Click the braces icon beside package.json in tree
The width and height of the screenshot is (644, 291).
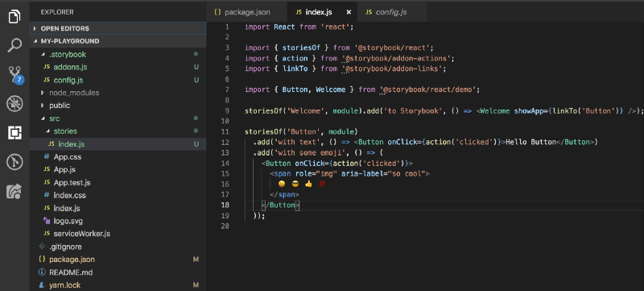point(42,260)
